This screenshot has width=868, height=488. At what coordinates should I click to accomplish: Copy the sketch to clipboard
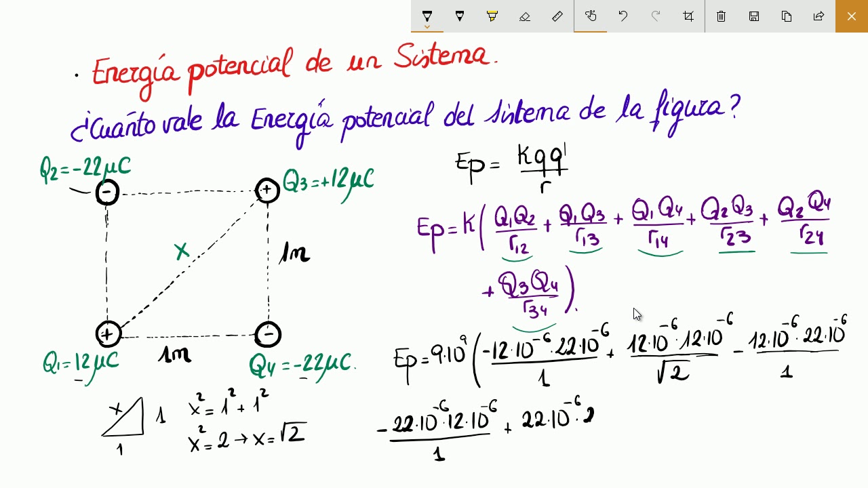point(787,16)
